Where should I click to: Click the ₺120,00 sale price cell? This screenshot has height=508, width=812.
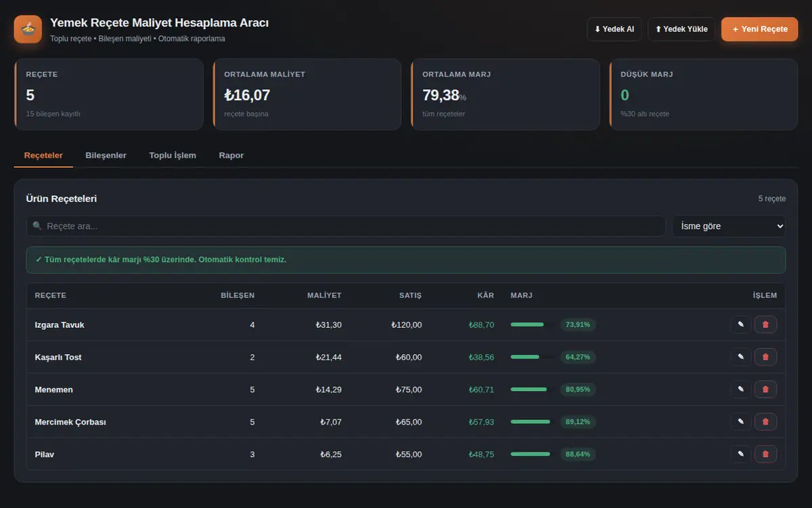pos(407,325)
